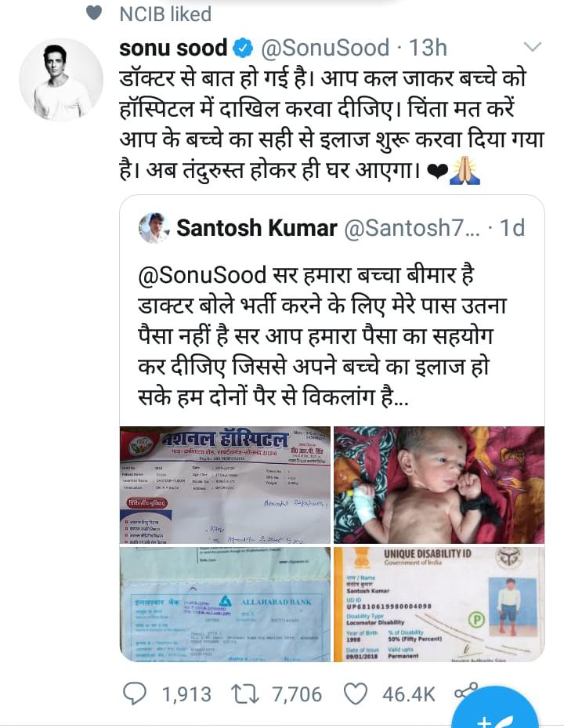Viewport: 564px width, 728px height.
Task: View the Unique Disability ID photo
Action: (439, 604)
